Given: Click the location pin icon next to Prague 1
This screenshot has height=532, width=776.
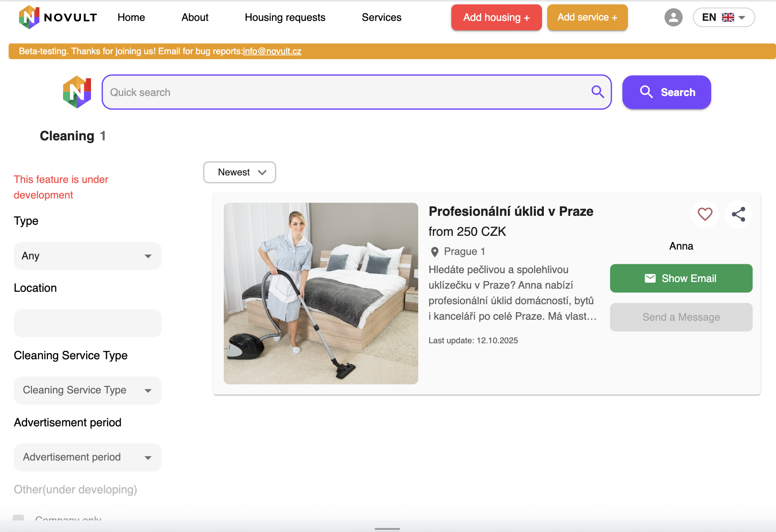Looking at the screenshot, I should click(435, 252).
